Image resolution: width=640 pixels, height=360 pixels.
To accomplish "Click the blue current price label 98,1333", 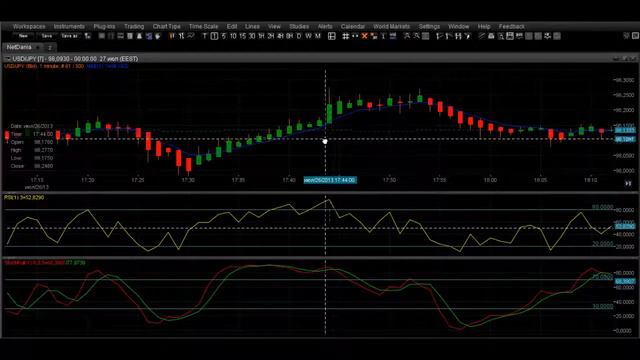I will point(625,131).
